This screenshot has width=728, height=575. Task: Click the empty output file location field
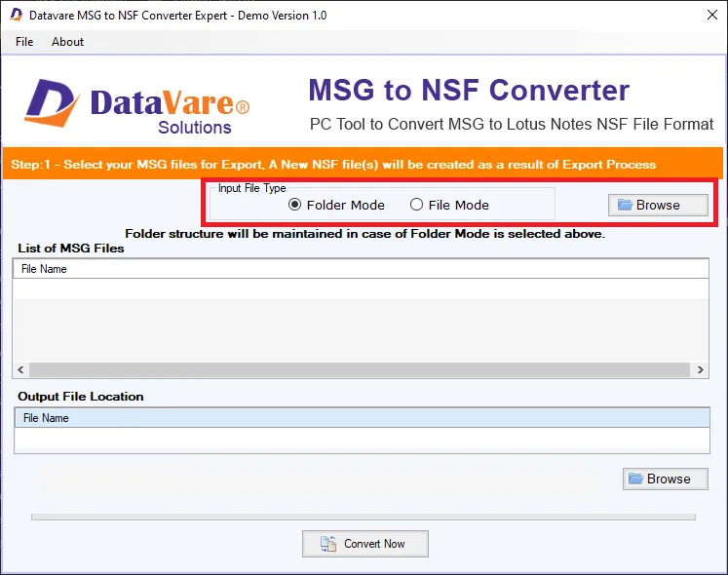[362, 439]
